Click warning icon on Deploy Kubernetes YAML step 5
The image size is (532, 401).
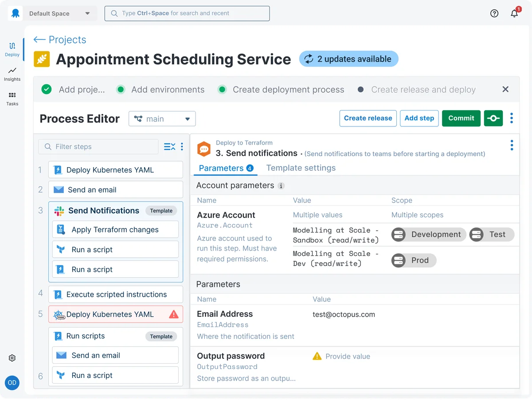[x=174, y=314]
